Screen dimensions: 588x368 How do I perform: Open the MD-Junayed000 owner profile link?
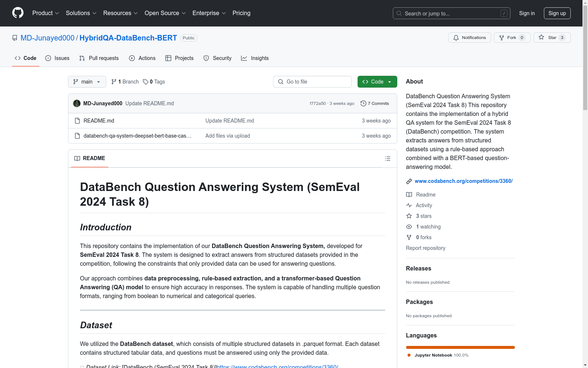[x=47, y=38]
